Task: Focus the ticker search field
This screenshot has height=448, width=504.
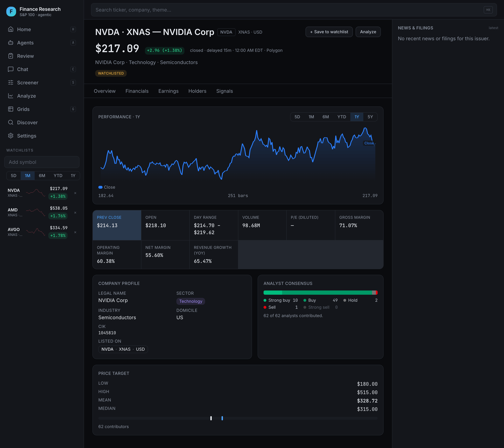Action: (294, 10)
